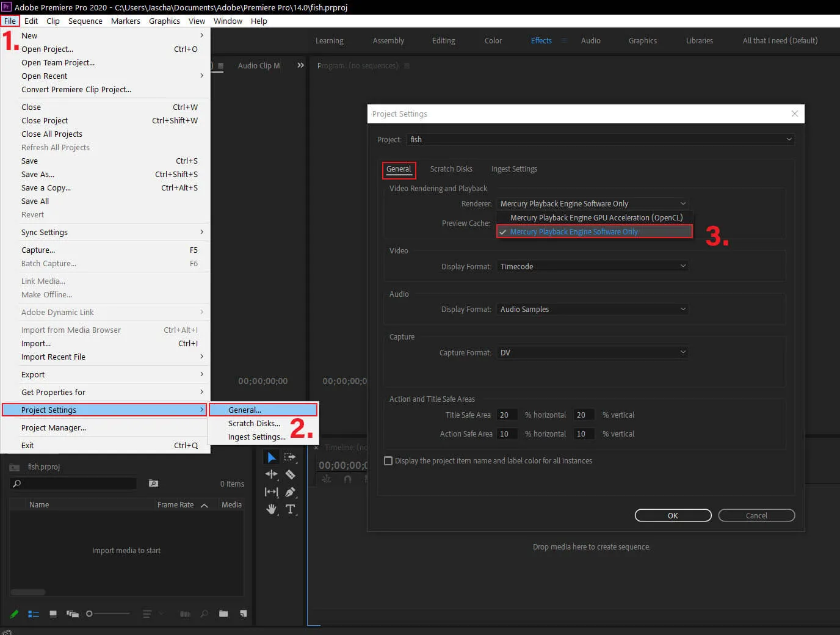840x635 pixels.
Task: Select the Ripple Edit tool
Action: (272, 474)
